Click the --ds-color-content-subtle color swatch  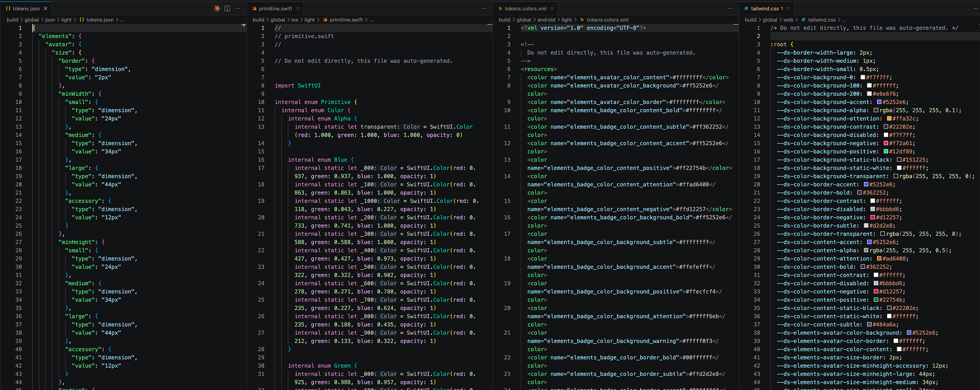pyautogui.click(x=869, y=324)
